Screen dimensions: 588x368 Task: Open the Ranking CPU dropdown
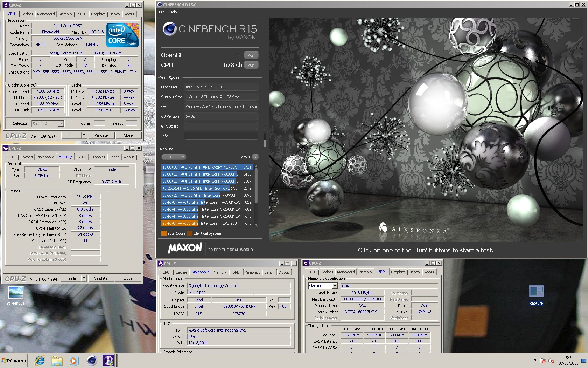coord(174,157)
